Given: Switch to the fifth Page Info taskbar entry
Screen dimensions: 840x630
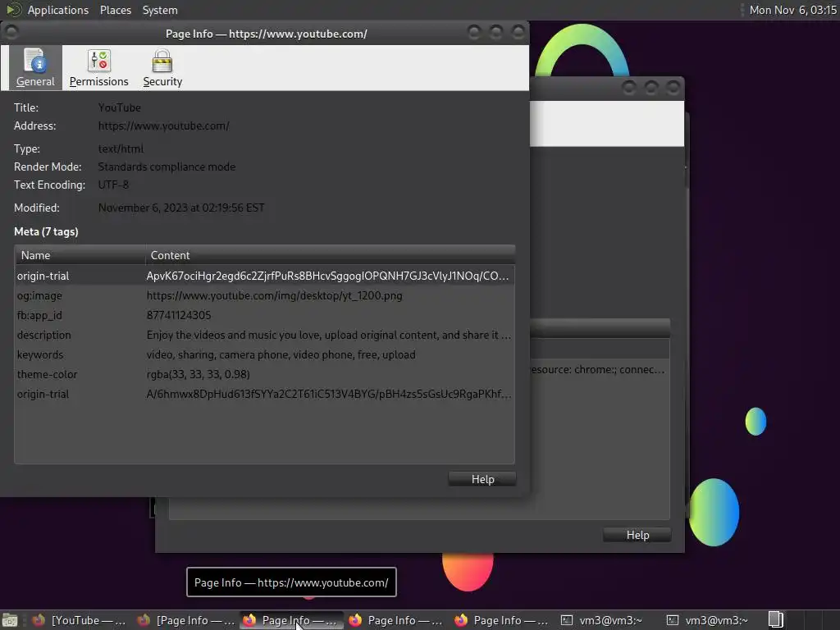Looking at the screenshot, I should tap(503, 620).
